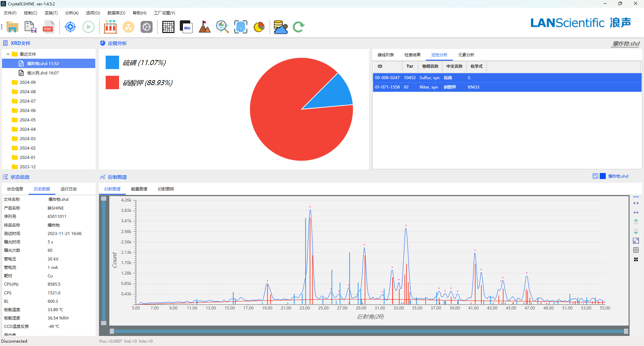Open the cloud database settings icon
Screen dimensions: 644x346
280,27
